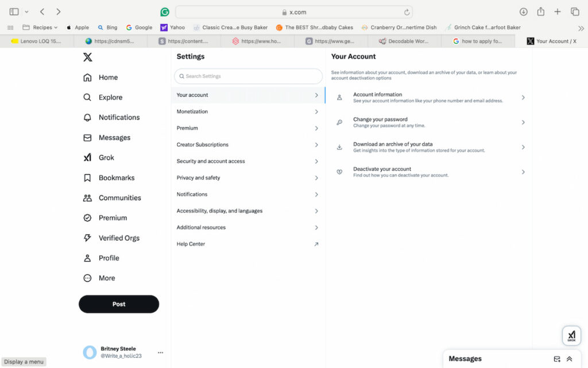Click the Search Settings field

[x=247, y=76]
